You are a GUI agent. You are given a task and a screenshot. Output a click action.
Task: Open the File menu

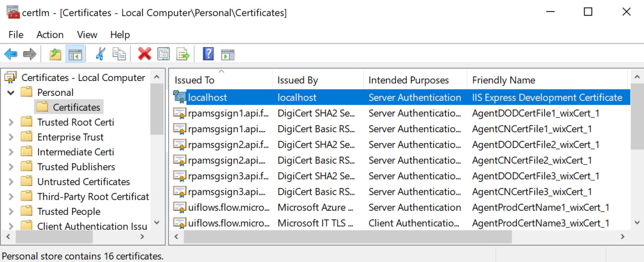point(16,35)
